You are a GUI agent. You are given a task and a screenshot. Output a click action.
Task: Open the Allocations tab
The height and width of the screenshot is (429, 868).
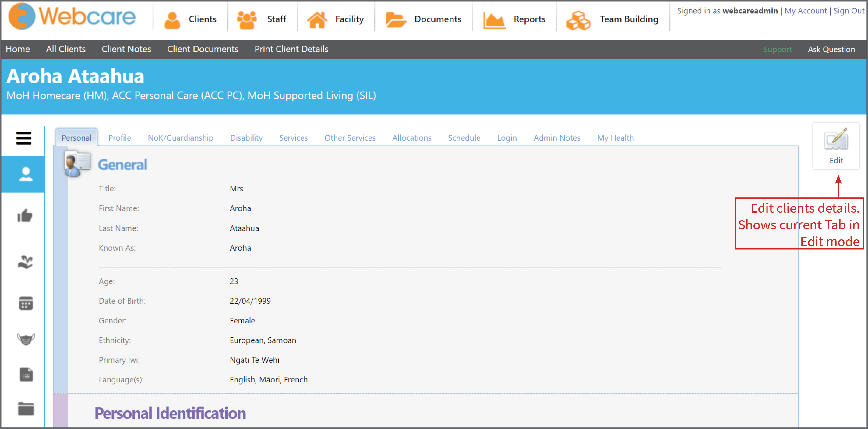pyautogui.click(x=412, y=138)
